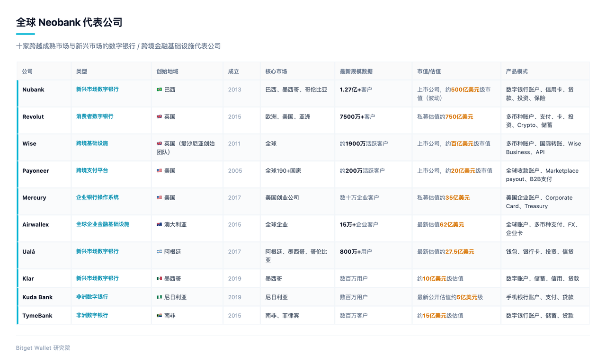The image size is (606, 364).
Task: Click the 美国创业公司 market cell
Action: pos(282,197)
